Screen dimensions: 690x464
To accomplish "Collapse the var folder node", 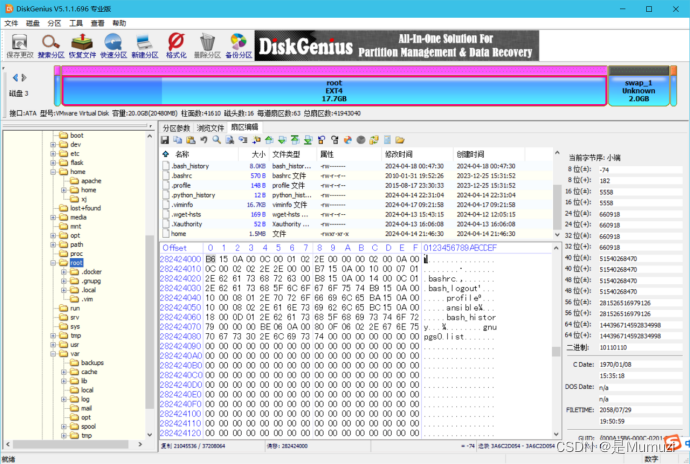I will point(53,354).
